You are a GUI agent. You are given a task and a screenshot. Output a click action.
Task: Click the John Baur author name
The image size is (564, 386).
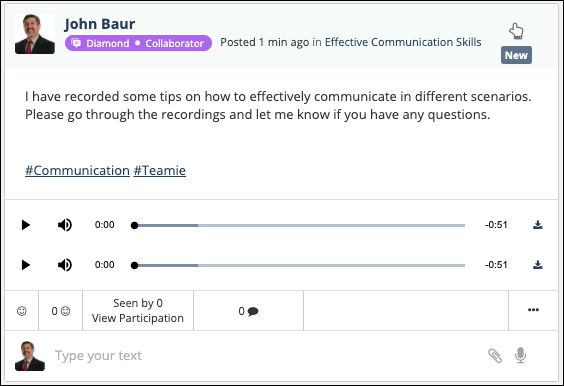point(100,24)
